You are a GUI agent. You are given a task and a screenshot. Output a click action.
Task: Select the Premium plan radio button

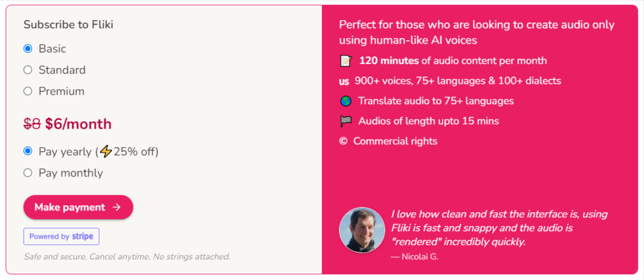click(28, 91)
